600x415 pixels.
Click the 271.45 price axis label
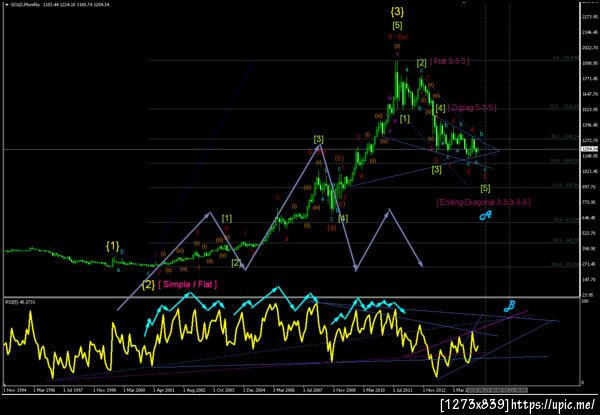[590, 264]
